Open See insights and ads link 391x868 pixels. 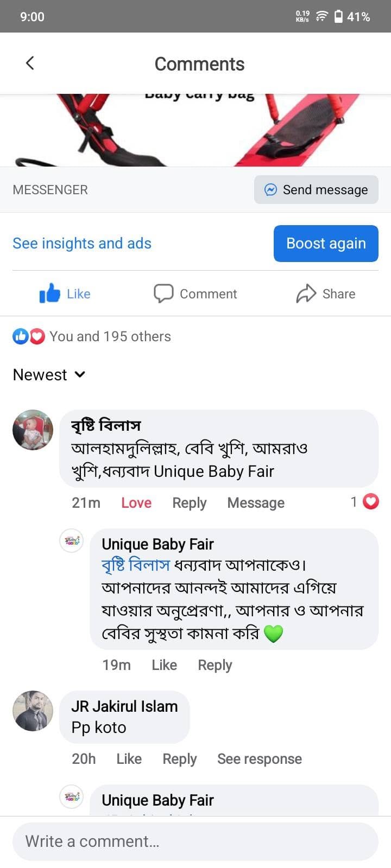pos(82,244)
